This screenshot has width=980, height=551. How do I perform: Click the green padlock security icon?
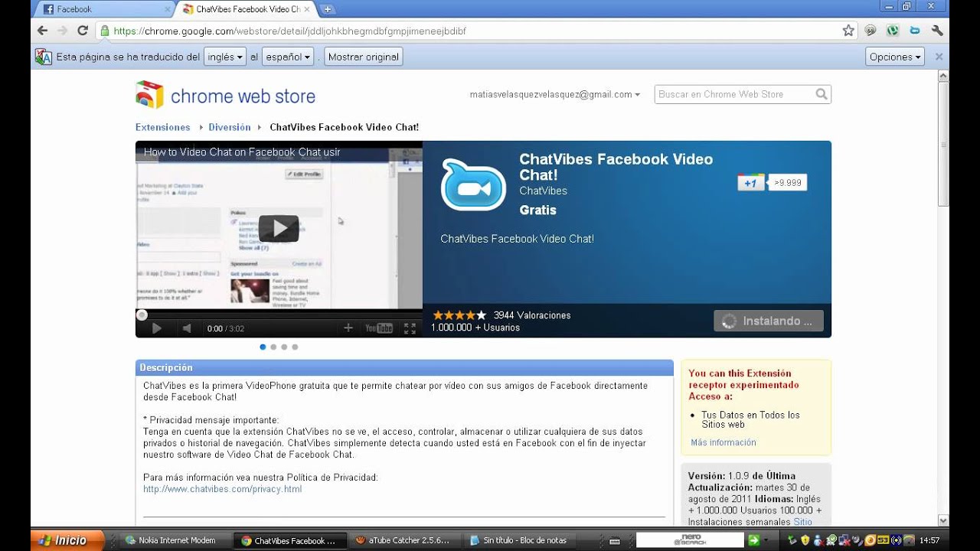(x=105, y=31)
